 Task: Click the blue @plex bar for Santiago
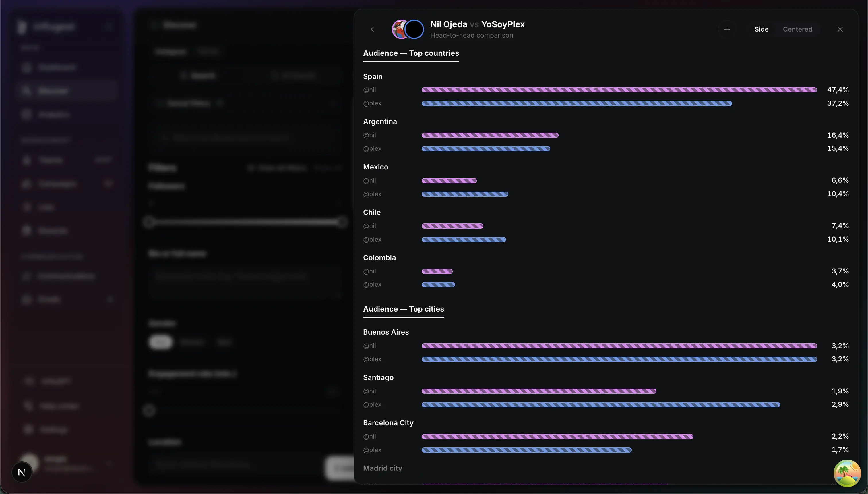click(601, 405)
